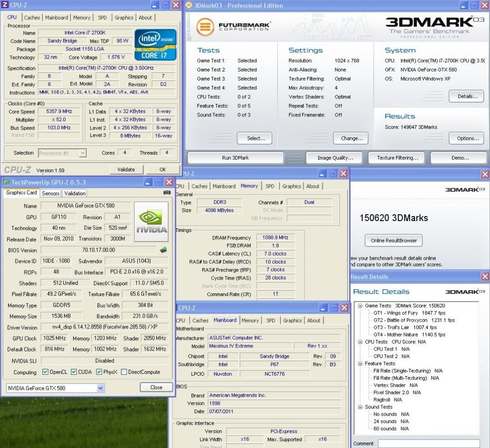Open About tab in the processor CPU-Z window
The image size is (490, 448).
click(x=145, y=17)
